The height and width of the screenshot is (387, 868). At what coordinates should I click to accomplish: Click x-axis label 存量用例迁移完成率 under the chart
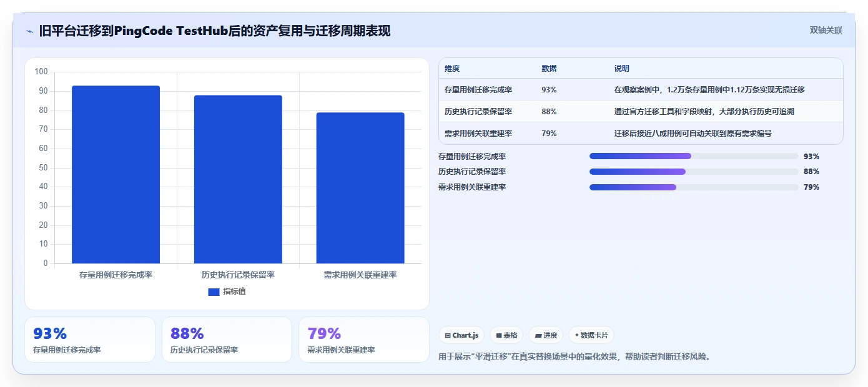point(116,275)
